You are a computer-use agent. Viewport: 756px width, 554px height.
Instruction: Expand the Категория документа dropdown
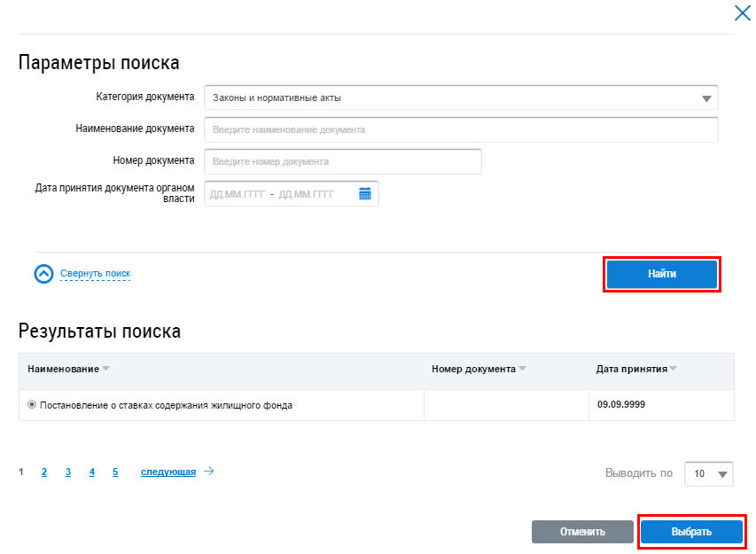pos(706,98)
